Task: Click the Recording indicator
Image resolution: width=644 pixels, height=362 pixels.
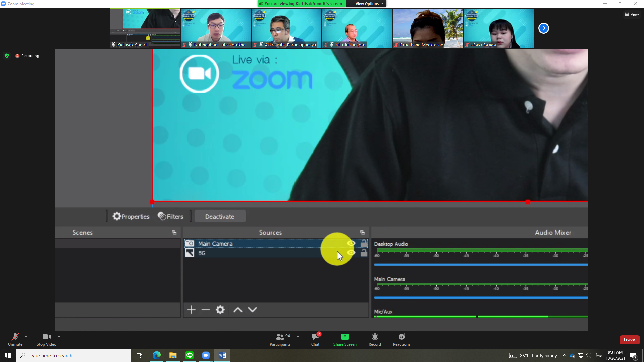Action: tap(27, 56)
